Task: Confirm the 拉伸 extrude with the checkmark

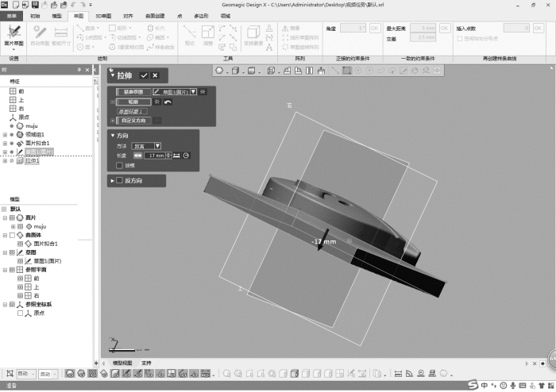Action: click(x=144, y=75)
